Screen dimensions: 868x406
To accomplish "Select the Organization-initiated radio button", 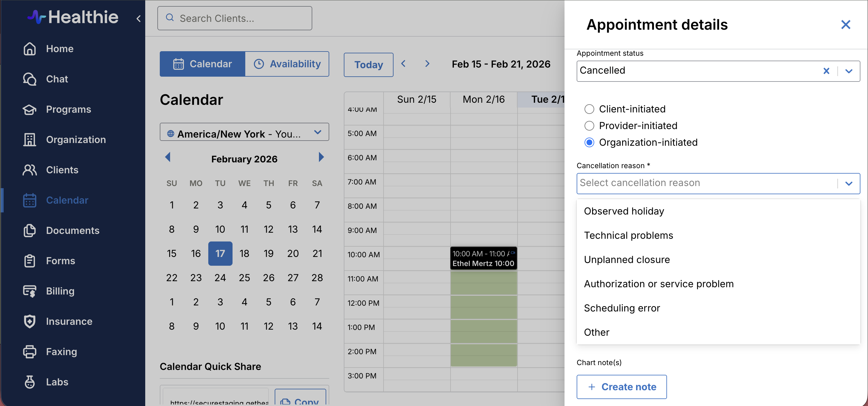I will pyautogui.click(x=589, y=142).
